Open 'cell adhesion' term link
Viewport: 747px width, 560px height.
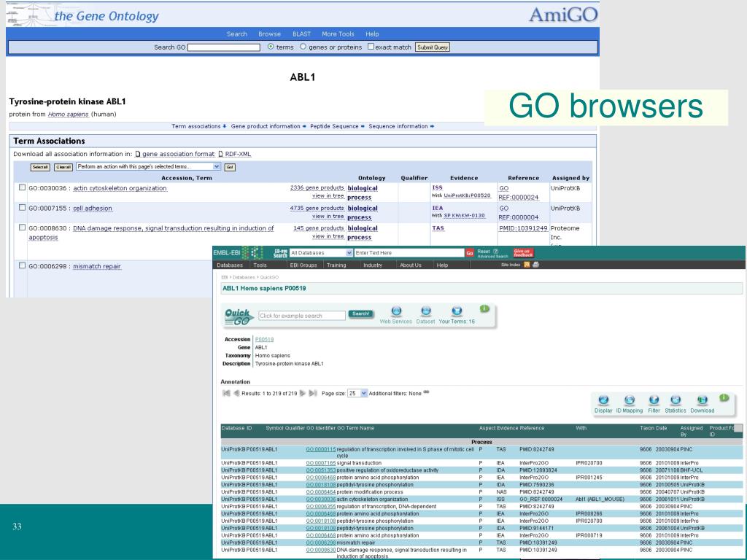(93, 208)
